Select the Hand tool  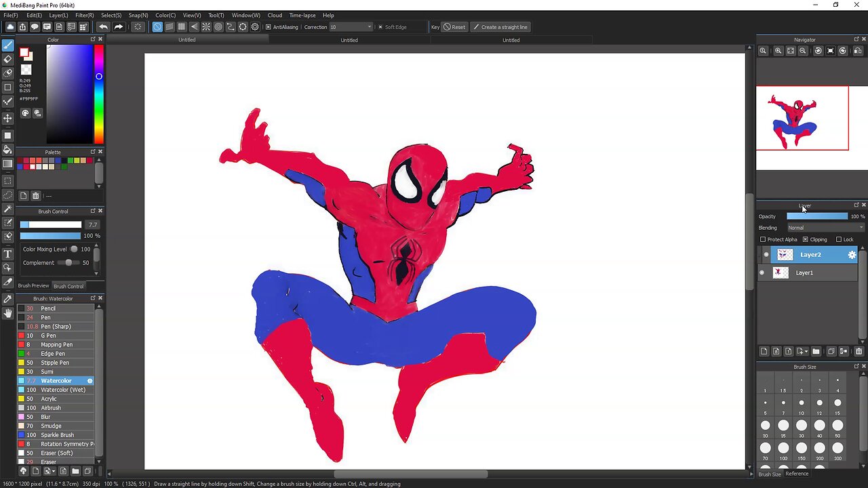click(7, 313)
